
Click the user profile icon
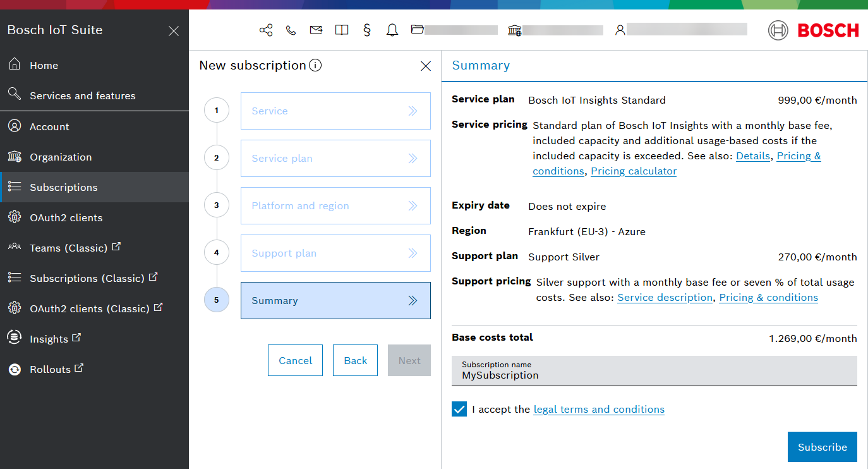[x=620, y=30]
